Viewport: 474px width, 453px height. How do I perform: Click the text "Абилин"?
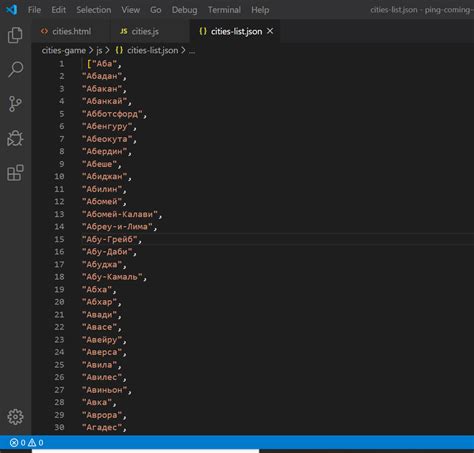[102, 189]
